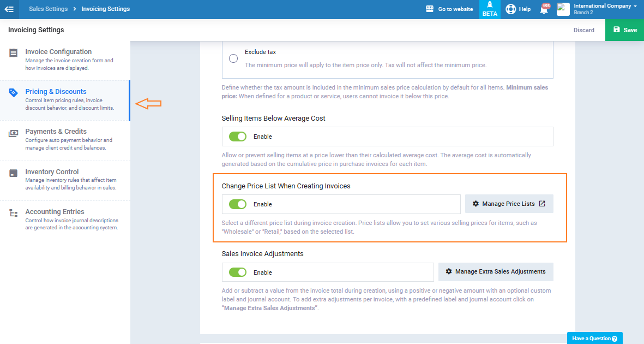This screenshot has height=344, width=644.
Task: Open the Have a Question widget
Action: pyautogui.click(x=594, y=339)
